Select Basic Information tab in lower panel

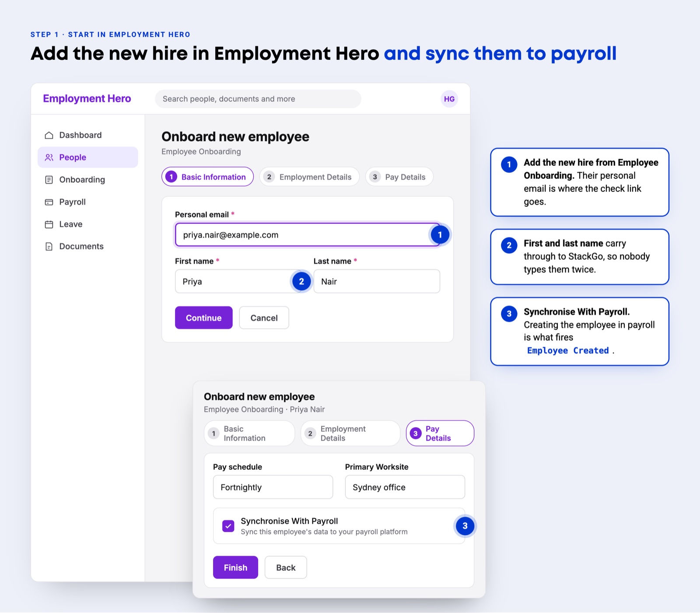(x=249, y=433)
